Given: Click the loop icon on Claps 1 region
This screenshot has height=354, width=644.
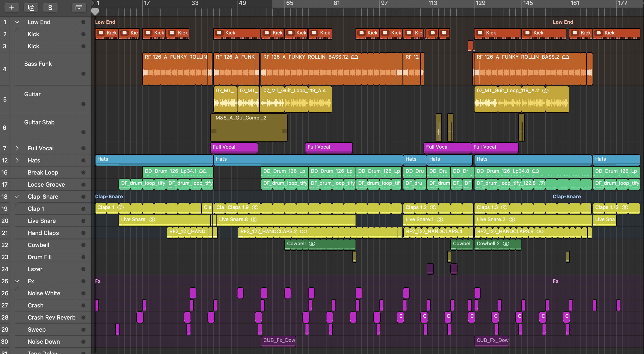Looking at the screenshot, I should pos(121,207).
